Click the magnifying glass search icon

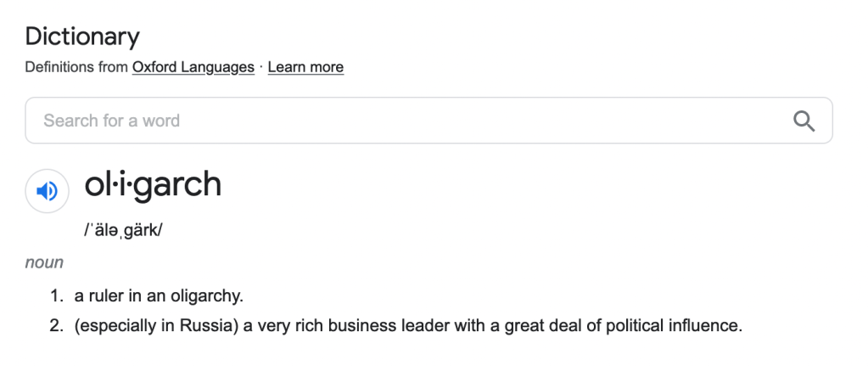pos(804,121)
